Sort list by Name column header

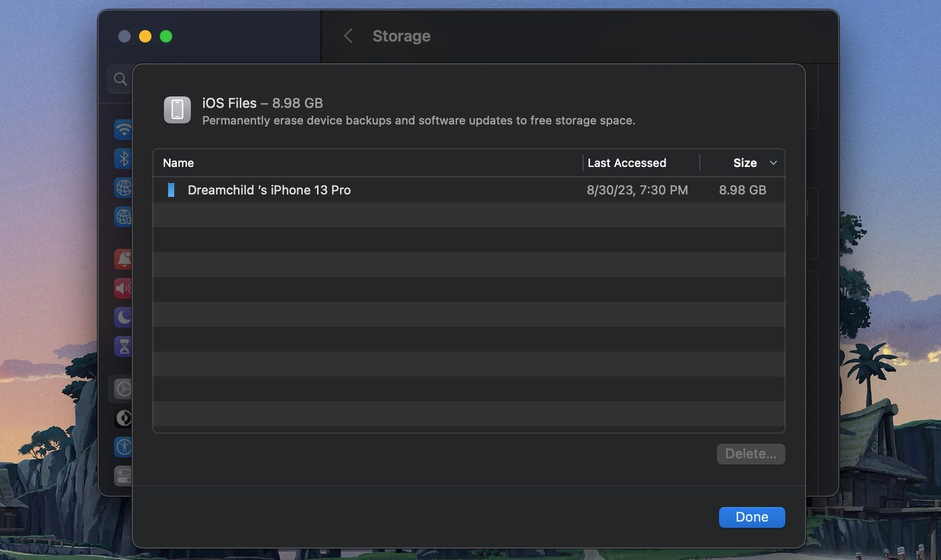coord(178,163)
